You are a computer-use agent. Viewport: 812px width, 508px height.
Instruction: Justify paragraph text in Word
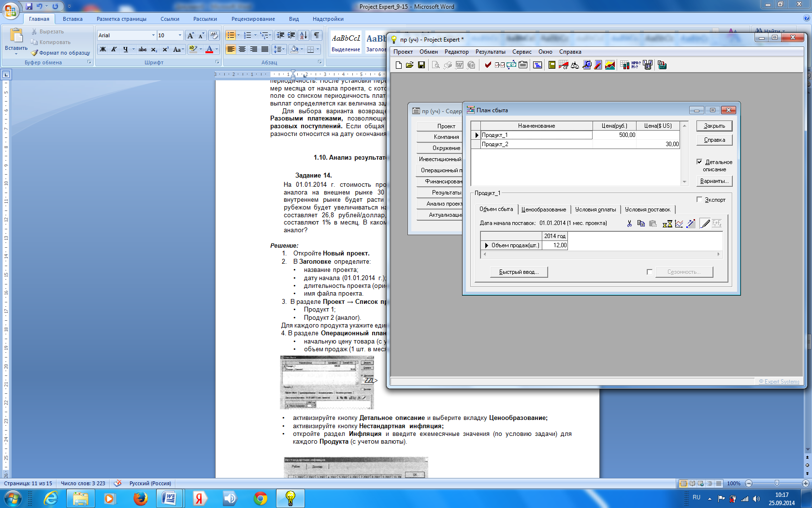pos(265,49)
